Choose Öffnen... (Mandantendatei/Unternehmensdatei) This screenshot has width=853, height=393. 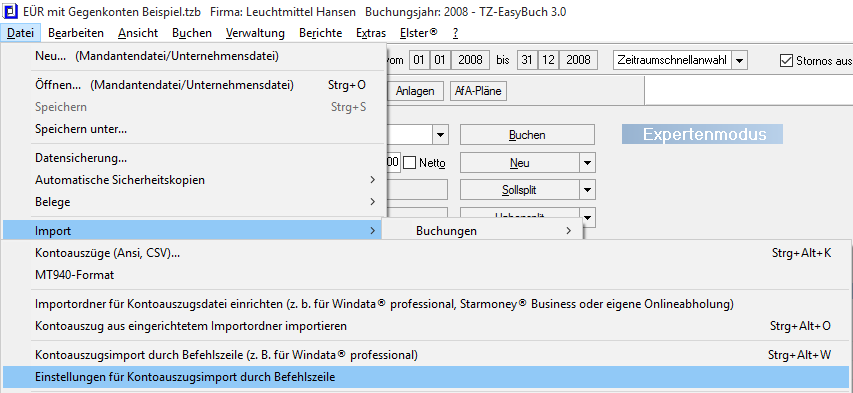[x=194, y=85]
